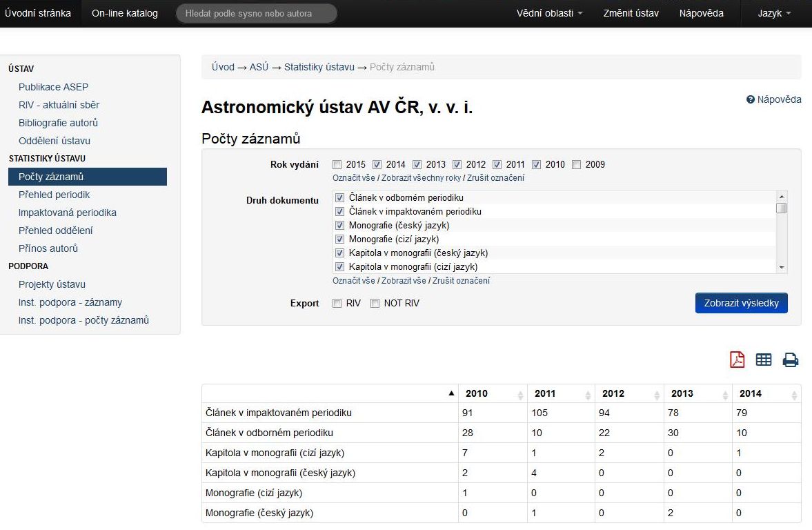Image resolution: width=812 pixels, height=530 pixels.
Task: Export the results as a PDF
Action: 737,360
